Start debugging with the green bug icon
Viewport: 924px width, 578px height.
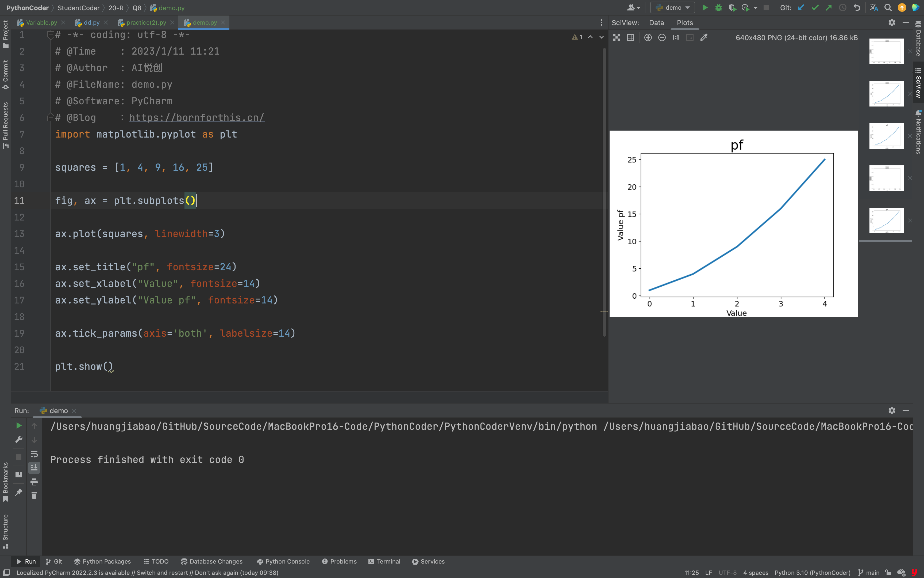point(719,8)
